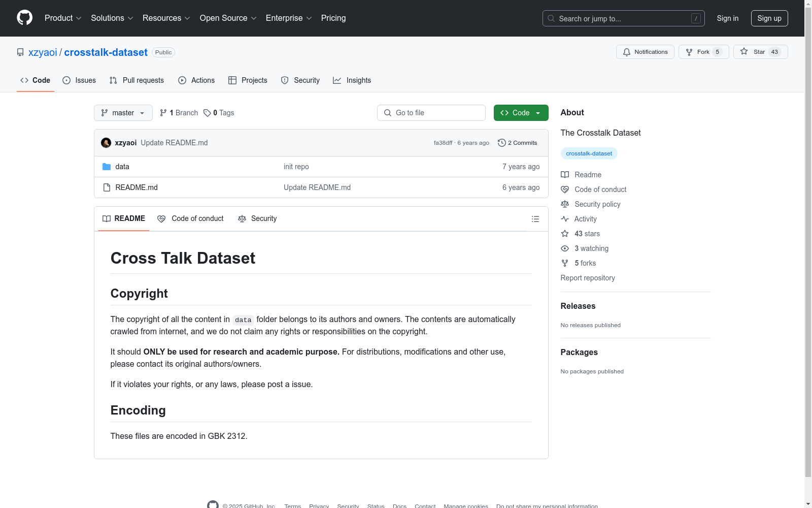The height and width of the screenshot is (508, 812).
Task: Click the Report repository link
Action: pyautogui.click(x=588, y=278)
